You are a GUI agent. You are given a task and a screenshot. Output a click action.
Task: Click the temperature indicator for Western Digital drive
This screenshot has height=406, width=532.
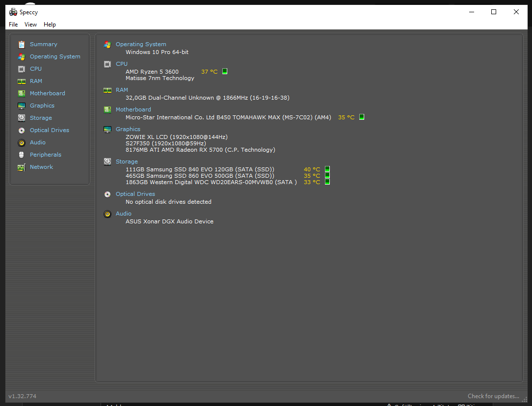click(x=327, y=182)
